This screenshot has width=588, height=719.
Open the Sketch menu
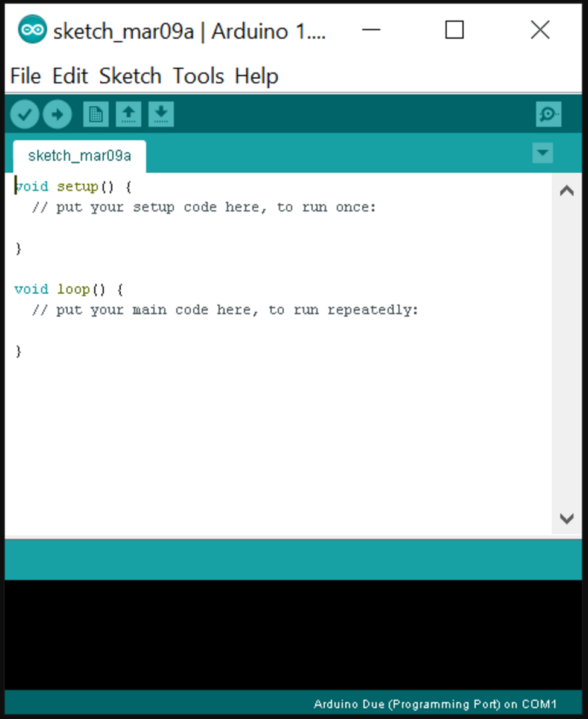pos(130,76)
